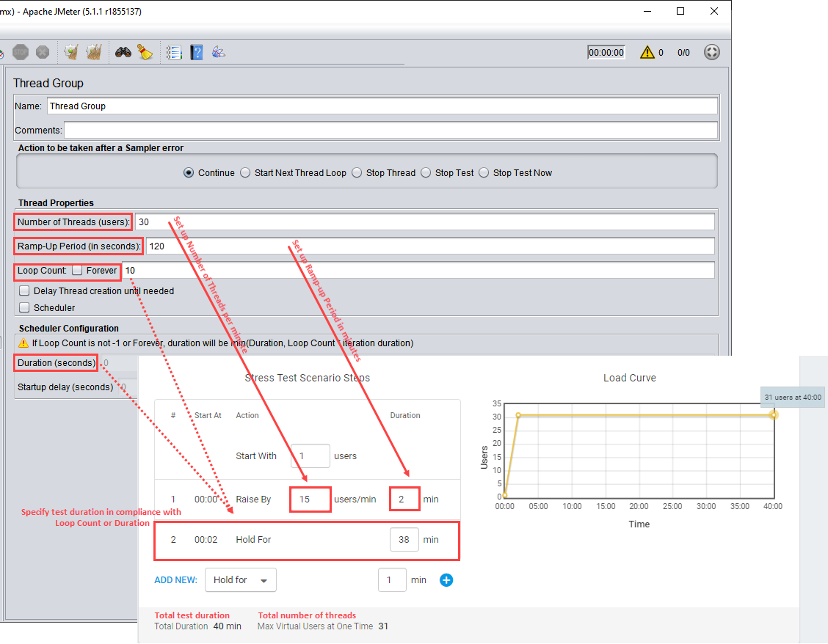Click the blue plus add-step icon
This screenshot has height=644, width=828.
click(446, 580)
